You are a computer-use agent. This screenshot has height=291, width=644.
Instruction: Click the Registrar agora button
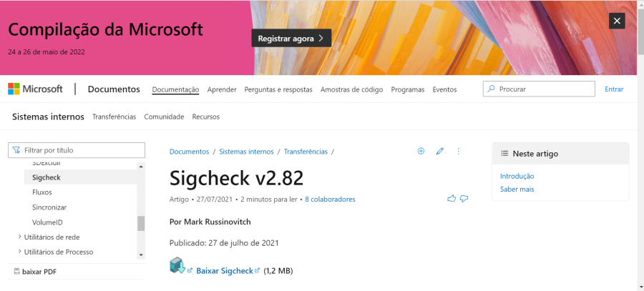291,38
